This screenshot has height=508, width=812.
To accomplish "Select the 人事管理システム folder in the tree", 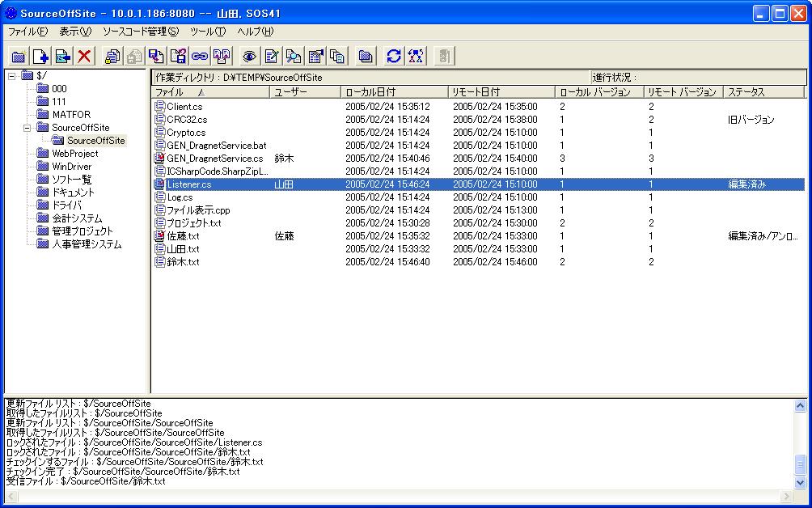I will (x=87, y=244).
